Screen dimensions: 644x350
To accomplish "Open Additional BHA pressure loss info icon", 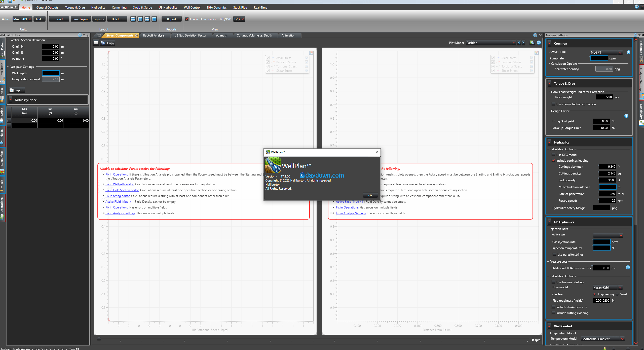I will click(x=628, y=267).
